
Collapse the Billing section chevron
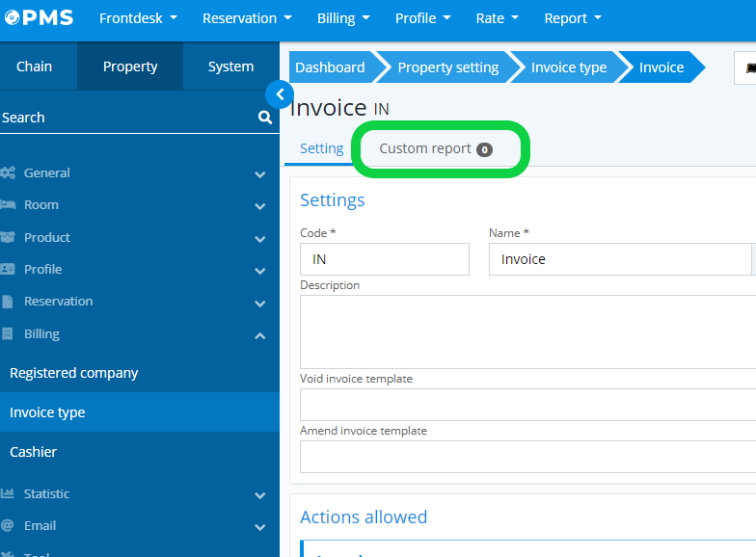pyautogui.click(x=259, y=335)
